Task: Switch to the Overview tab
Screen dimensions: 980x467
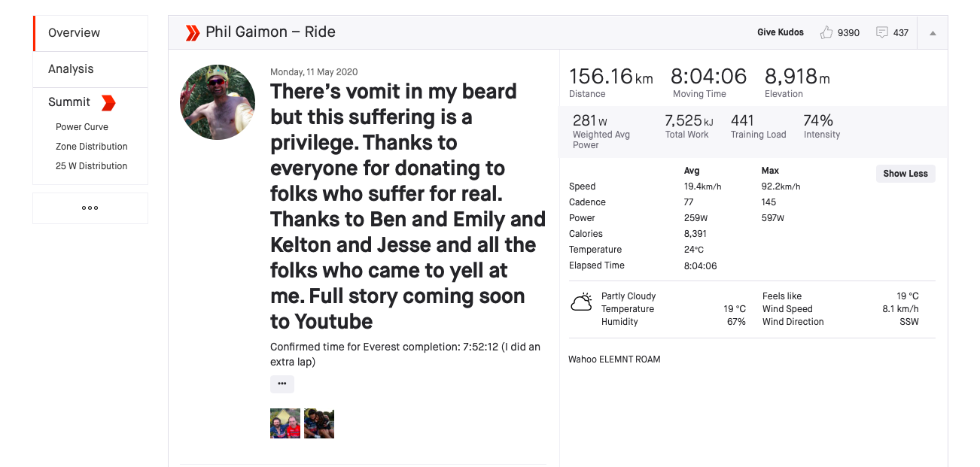Action: click(74, 33)
